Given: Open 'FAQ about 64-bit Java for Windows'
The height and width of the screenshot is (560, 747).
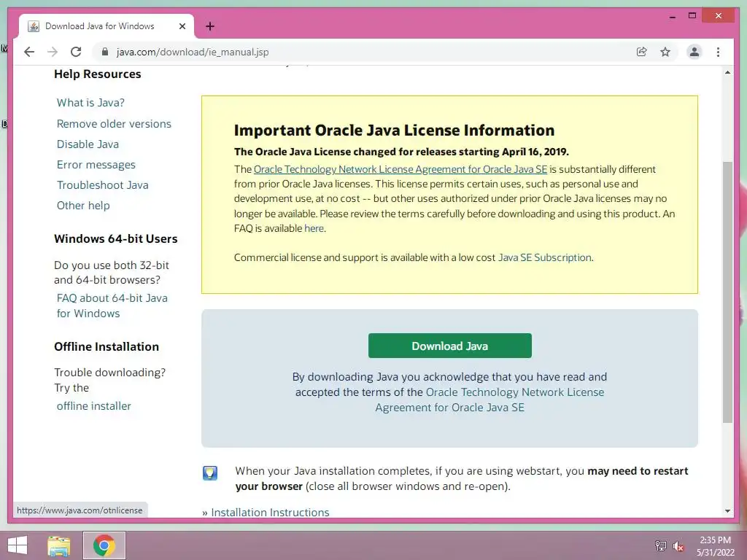Looking at the screenshot, I should [112, 306].
